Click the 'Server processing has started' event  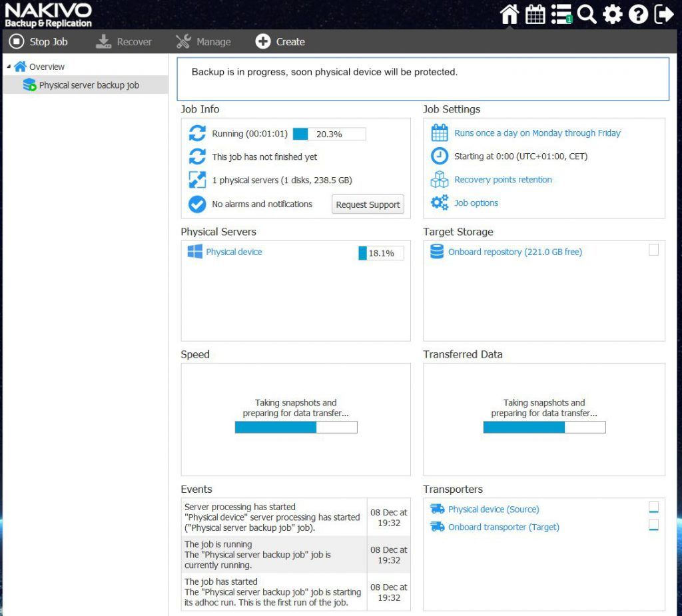click(x=296, y=517)
